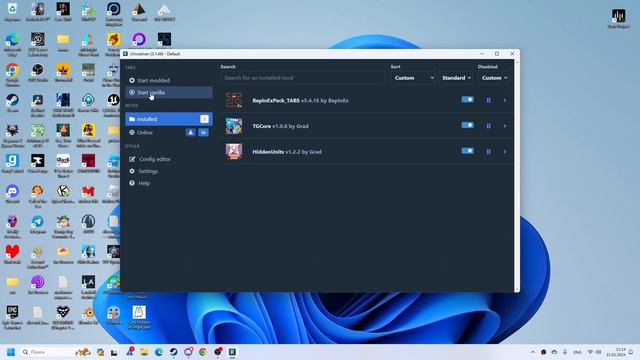Toggle the TGCore mod switch

click(x=467, y=125)
